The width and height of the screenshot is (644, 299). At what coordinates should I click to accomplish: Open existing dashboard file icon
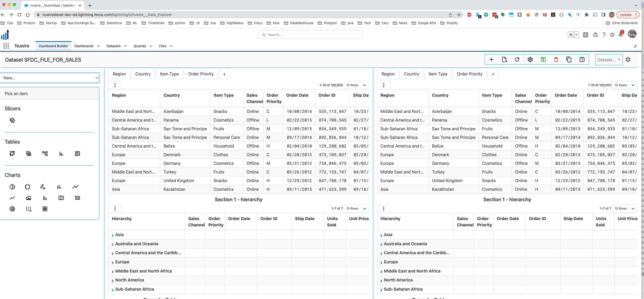(504, 60)
